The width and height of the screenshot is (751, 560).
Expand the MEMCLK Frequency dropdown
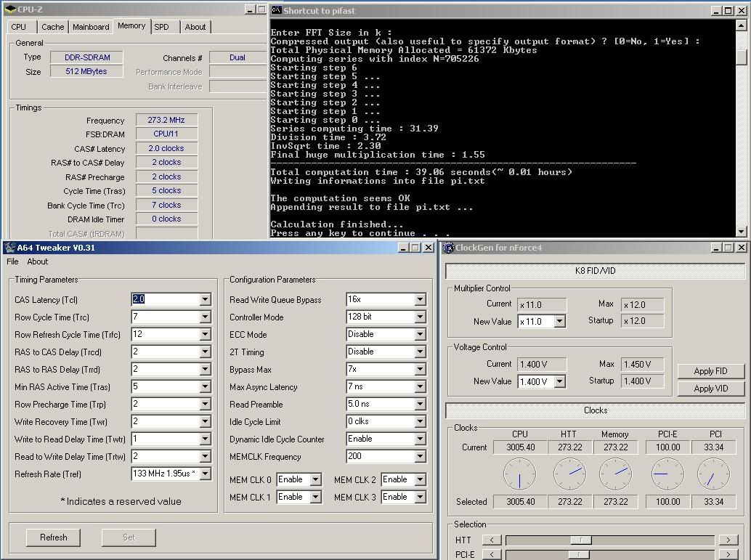tap(420, 456)
